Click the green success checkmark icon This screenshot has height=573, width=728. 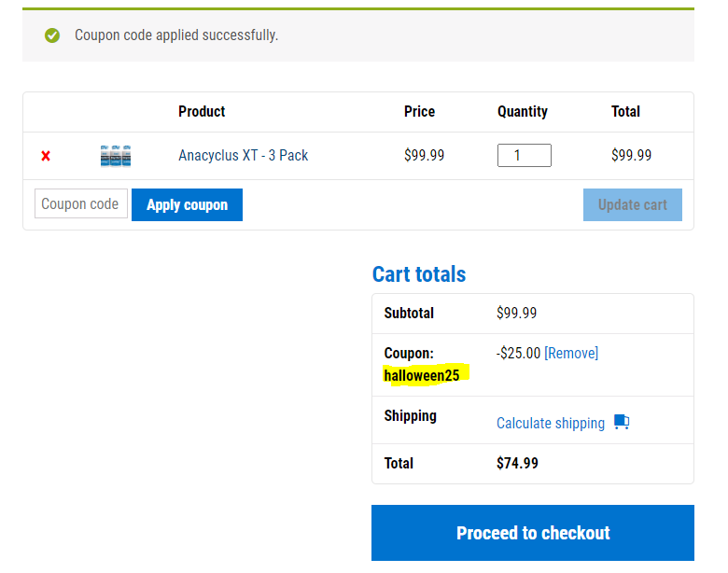pos(52,35)
